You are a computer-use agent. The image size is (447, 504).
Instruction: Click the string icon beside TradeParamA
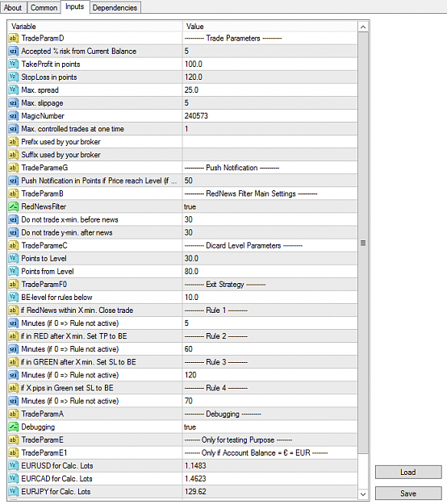tap(13, 414)
